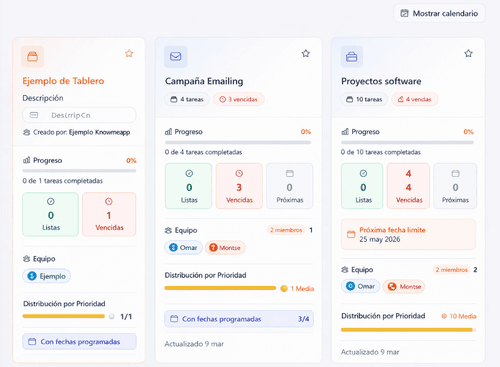Open the Proyectos software briefcase icon
Screen dimensions: 500x367
(351, 57)
